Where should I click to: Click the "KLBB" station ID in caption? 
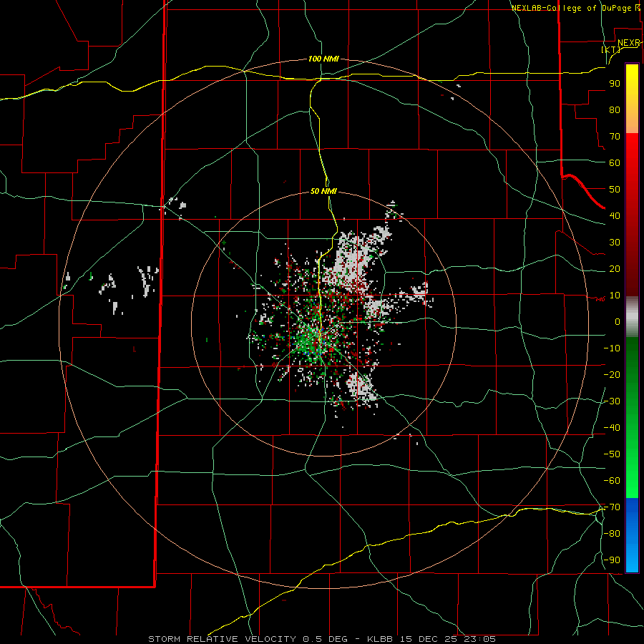380,639
